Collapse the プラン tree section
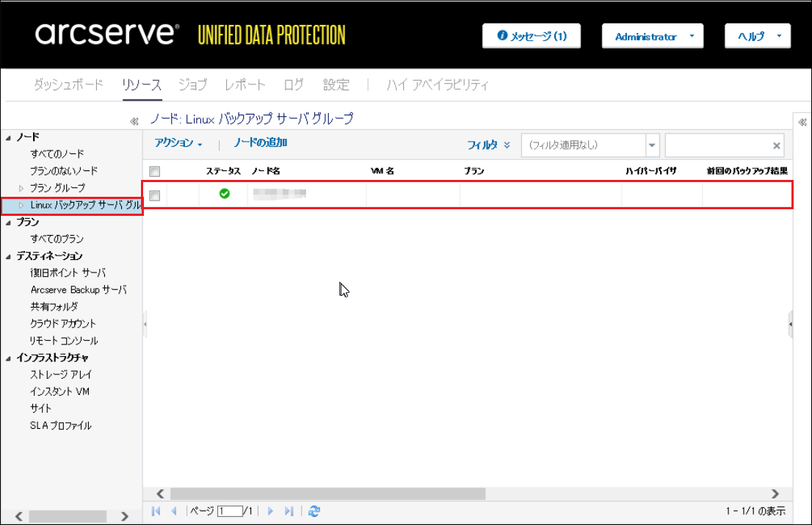 pos(8,222)
